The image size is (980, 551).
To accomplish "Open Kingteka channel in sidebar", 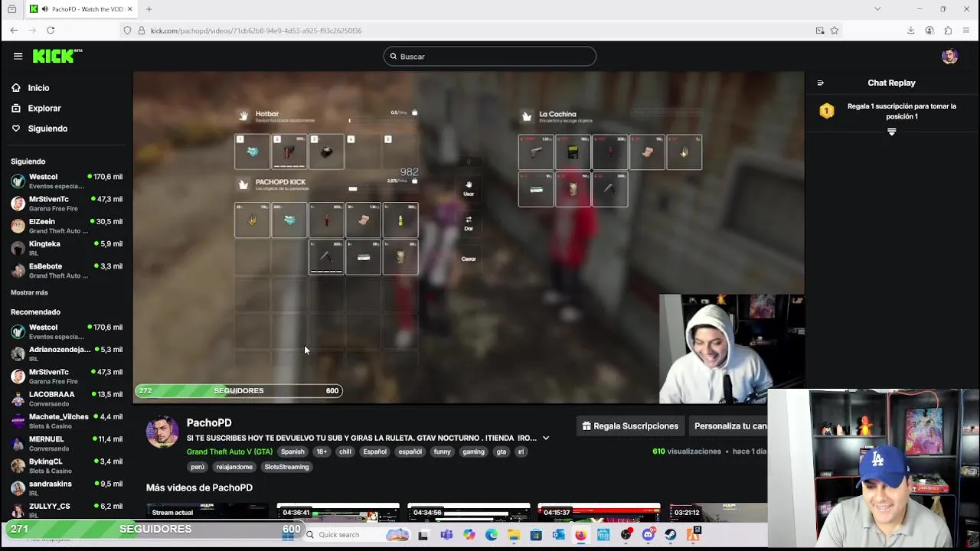I will pos(67,248).
